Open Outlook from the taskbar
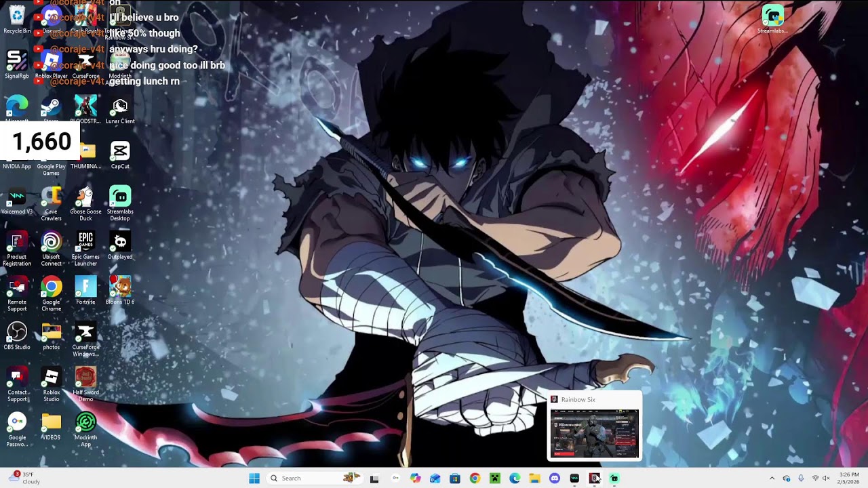Image resolution: width=868 pixels, height=488 pixels. (435, 479)
